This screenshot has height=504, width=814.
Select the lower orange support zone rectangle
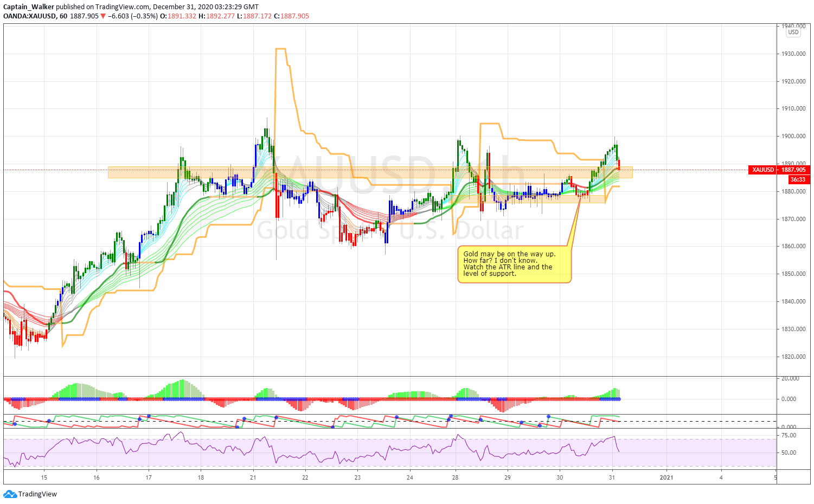(x=526, y=199)
